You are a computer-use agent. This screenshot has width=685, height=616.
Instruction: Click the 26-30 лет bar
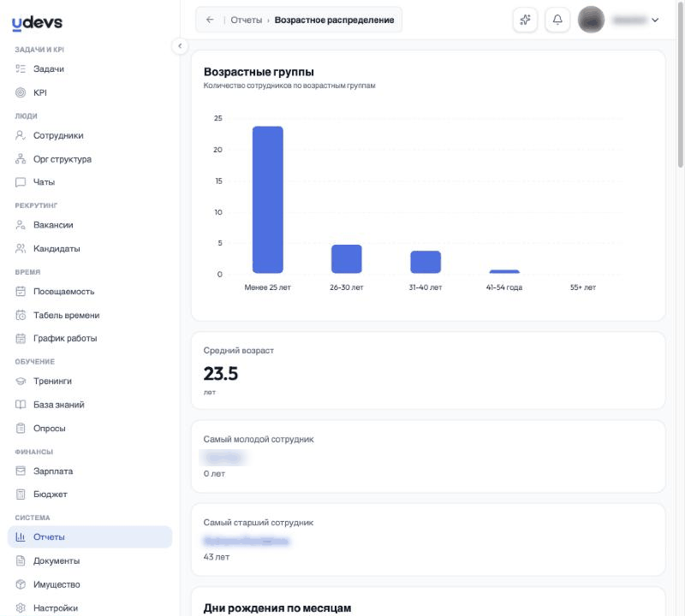click(347, 259)
